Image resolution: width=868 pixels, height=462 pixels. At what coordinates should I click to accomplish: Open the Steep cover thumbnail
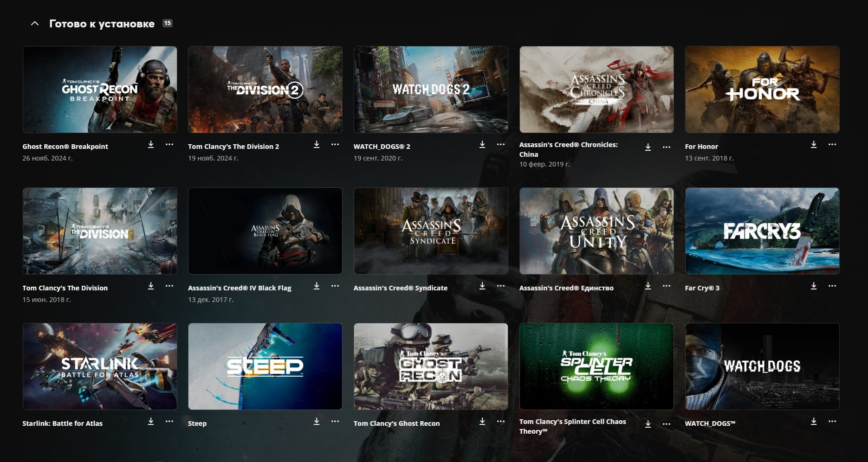tap(266, 366)
